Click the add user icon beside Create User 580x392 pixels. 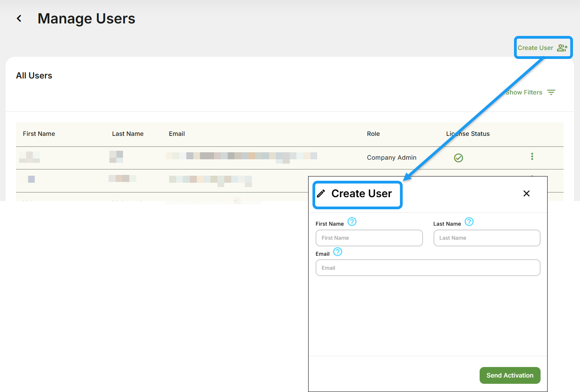click(562, 47)
